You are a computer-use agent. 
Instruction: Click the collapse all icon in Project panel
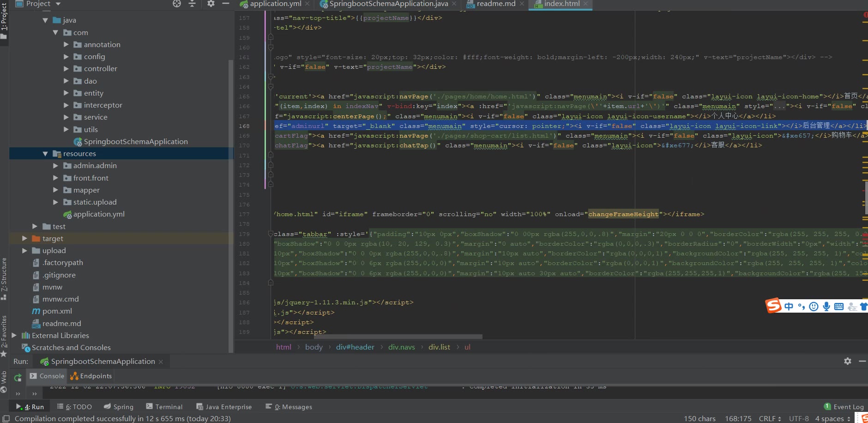(192, 4)
